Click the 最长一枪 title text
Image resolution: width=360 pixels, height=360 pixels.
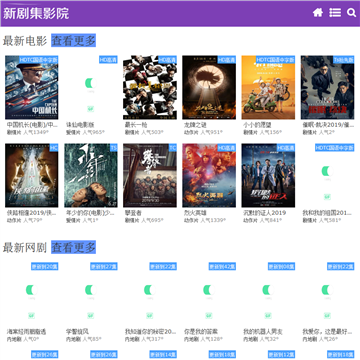pos(136,125)
